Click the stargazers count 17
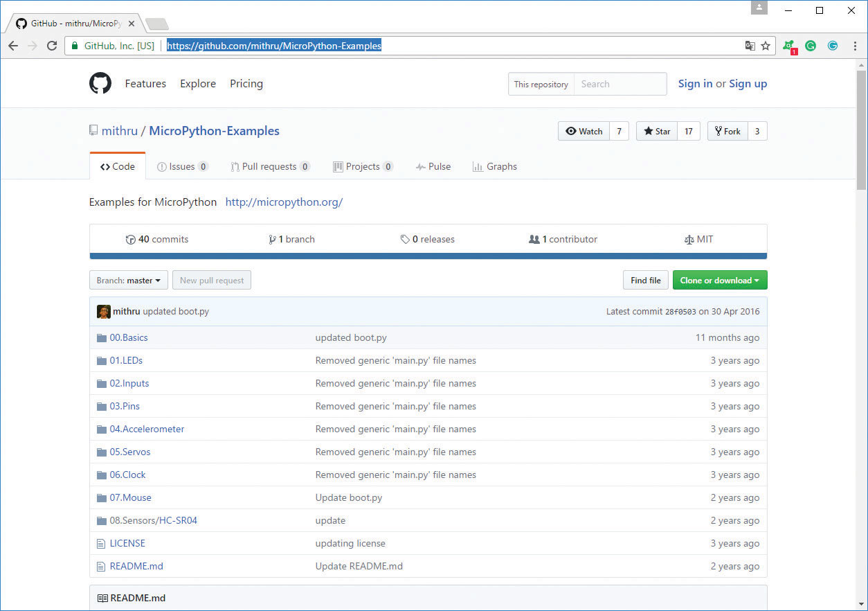 pos(689,132)
